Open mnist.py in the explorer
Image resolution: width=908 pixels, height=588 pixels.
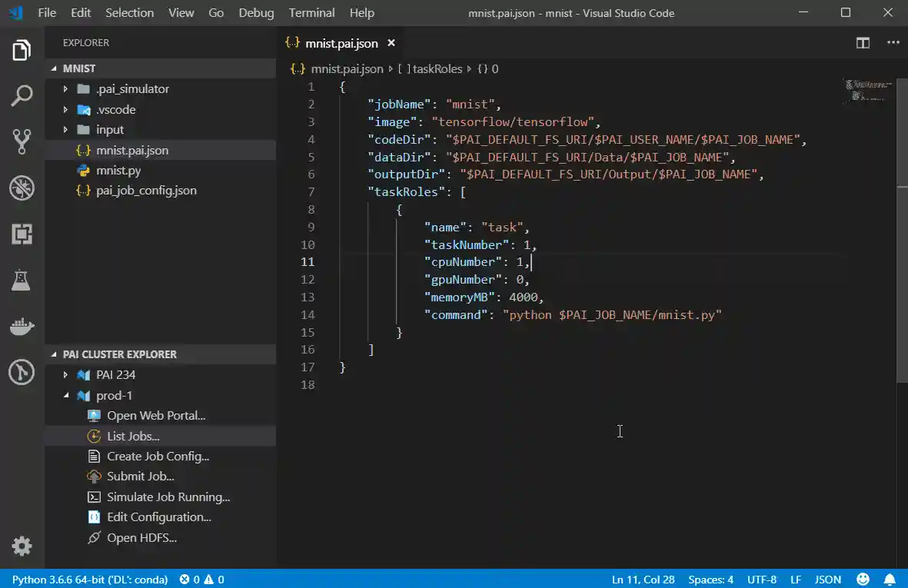tap(118, 171)
